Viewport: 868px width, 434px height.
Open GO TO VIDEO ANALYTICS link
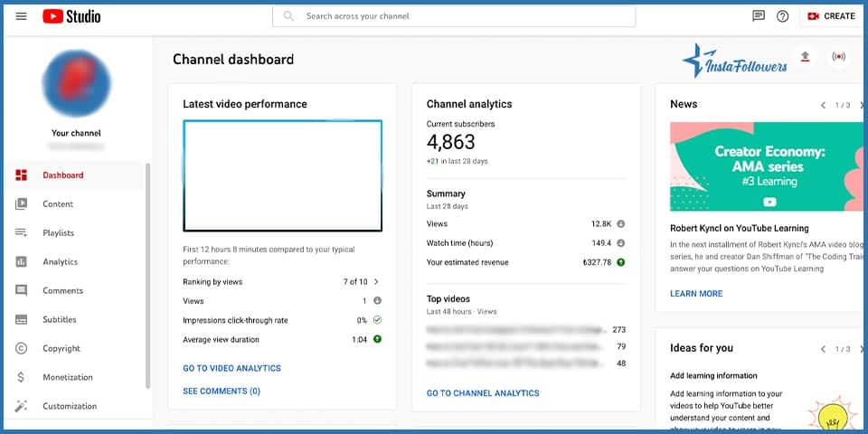coord(232,368)
